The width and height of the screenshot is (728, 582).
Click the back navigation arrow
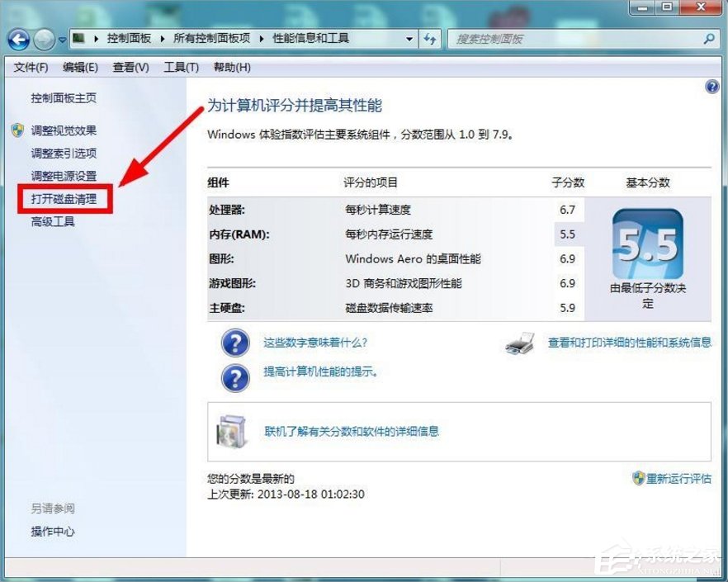tap(17, 38)
